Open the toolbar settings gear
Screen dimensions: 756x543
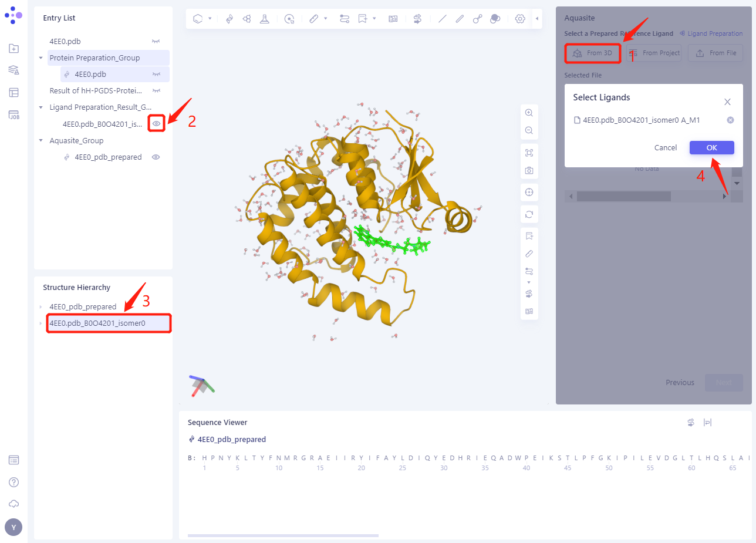[519, 18]
